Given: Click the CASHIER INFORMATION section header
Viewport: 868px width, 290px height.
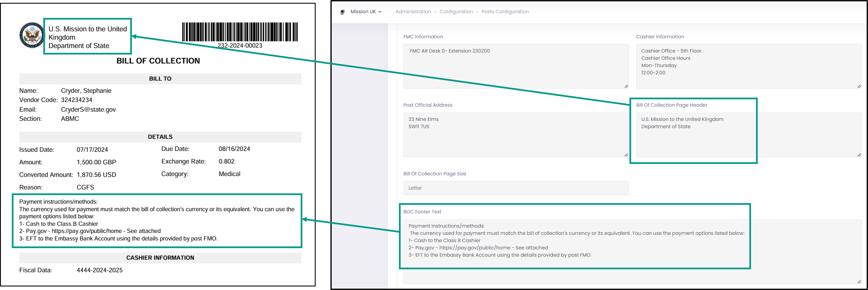Looking at the screenshot, I should point(160,258).
